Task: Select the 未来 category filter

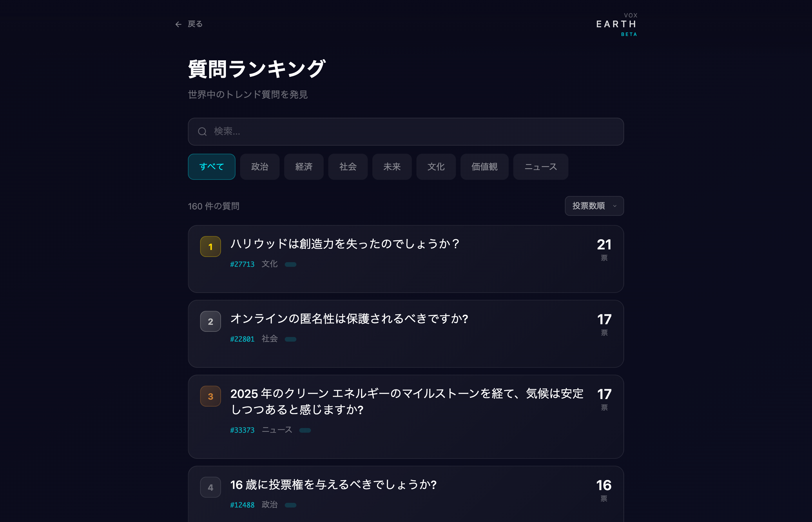Action: point(392,167)
